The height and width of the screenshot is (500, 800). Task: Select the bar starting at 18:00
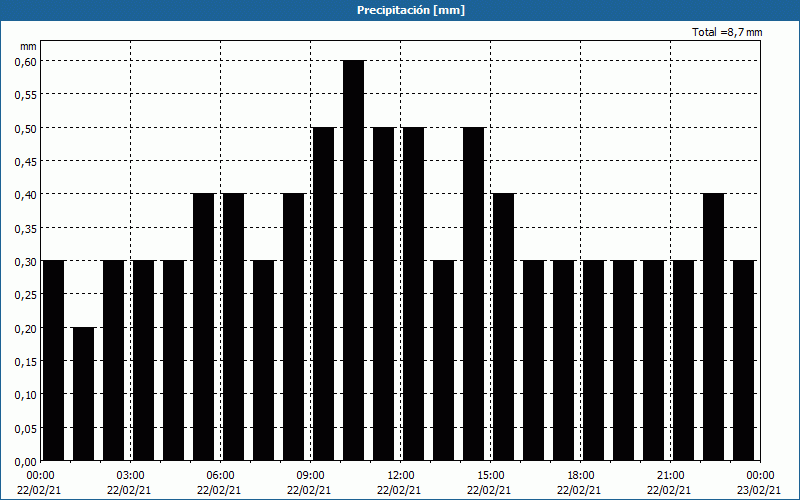[593, 361]
